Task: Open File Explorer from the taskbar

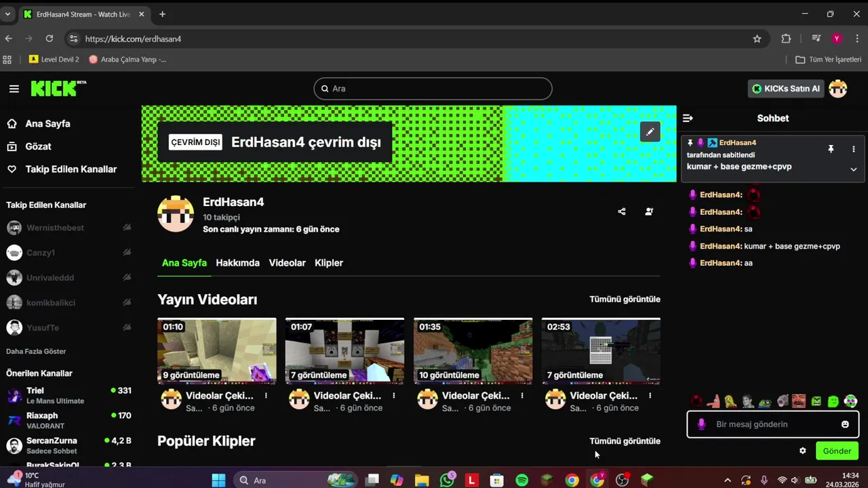Action: (422, 481)
